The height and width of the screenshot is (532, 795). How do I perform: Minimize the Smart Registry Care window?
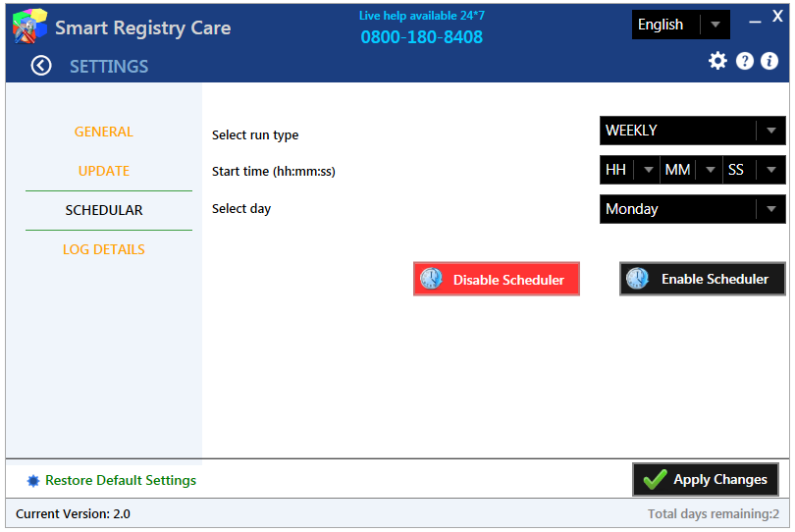point(755,22)
